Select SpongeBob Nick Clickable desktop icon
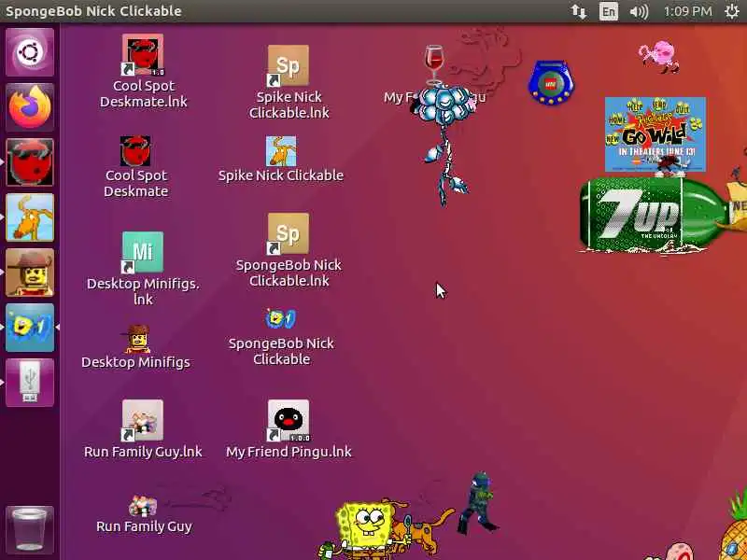The height and width of the screenshot is (560, 747). click(281, 338)
